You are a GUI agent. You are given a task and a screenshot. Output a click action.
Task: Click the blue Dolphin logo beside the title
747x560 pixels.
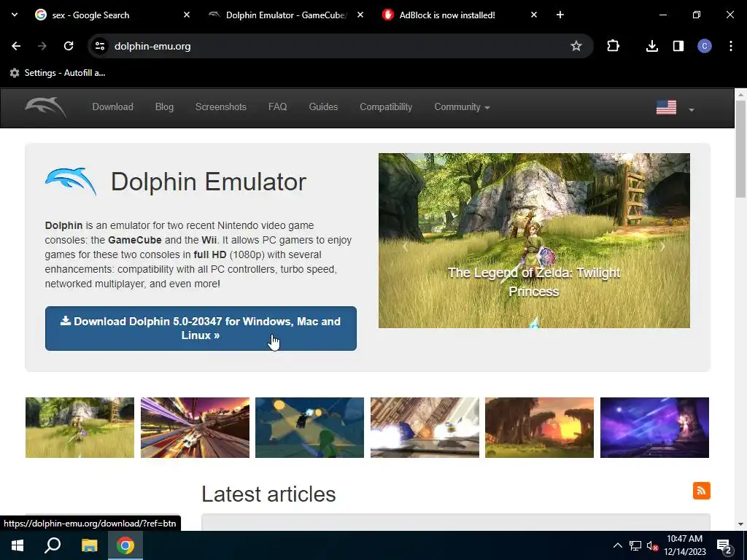71,182
